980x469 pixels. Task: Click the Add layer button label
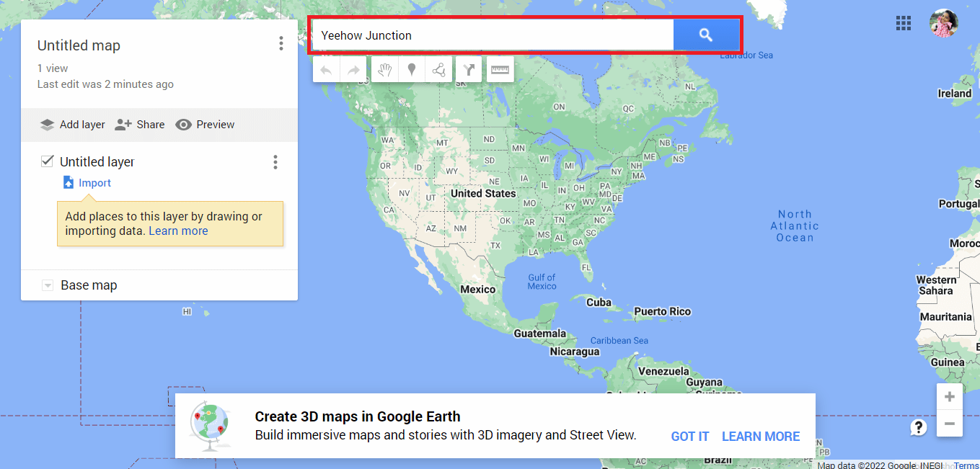click(x=82, y=125)
